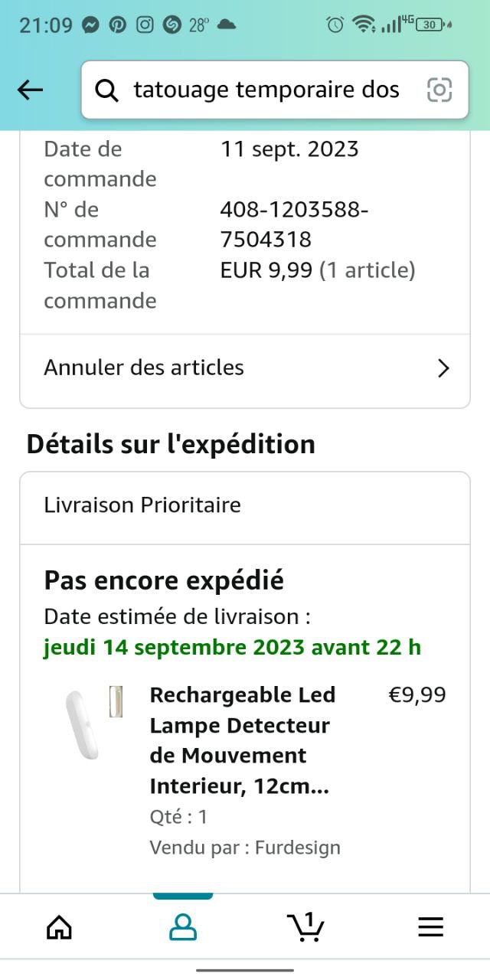Go to the Home tab
This screenshot has width=490, height=980.
tap(59, 927)
